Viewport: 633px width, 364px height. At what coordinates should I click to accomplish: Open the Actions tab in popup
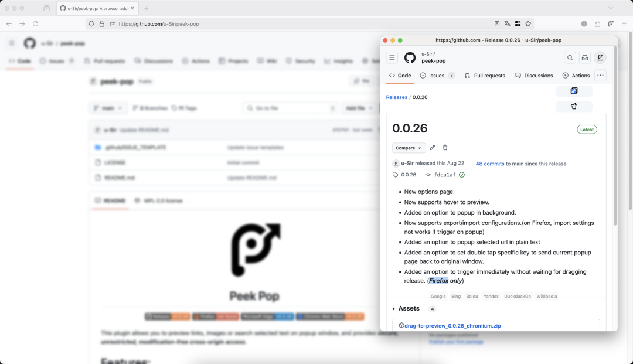click(x=576, y=76)
